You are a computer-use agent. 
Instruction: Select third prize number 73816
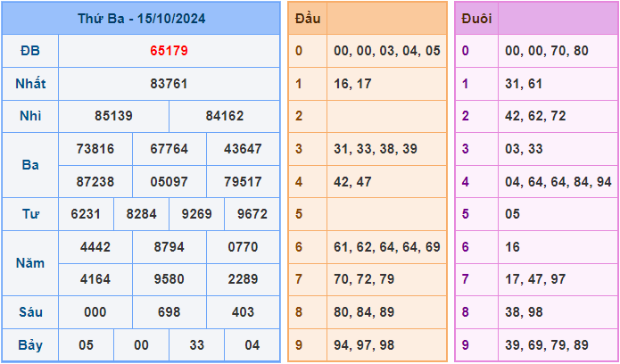[95, 149]
